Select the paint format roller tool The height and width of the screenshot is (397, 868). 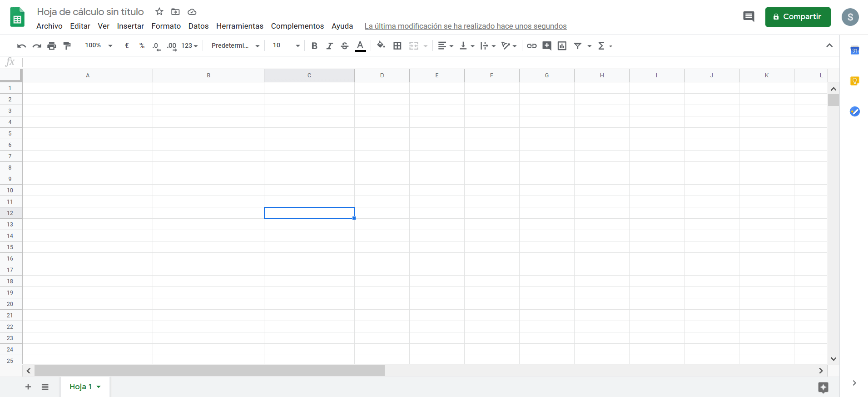pyautogui.click(x=67, y=46)
